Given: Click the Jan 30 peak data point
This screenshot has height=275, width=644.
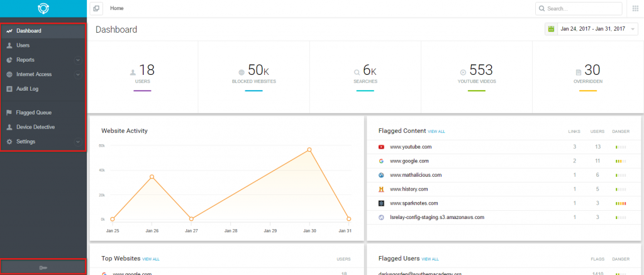Looking at the screenshot, I should tap(309, 150).
